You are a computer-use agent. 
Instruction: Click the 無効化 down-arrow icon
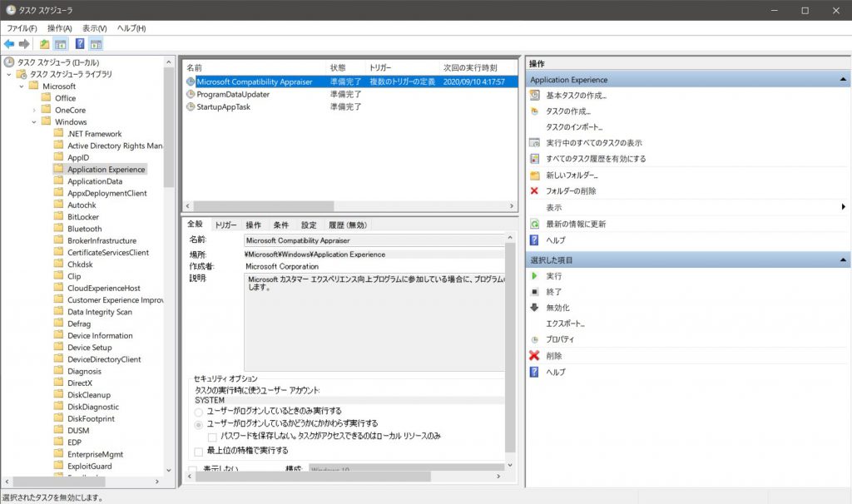click(535, 308)
